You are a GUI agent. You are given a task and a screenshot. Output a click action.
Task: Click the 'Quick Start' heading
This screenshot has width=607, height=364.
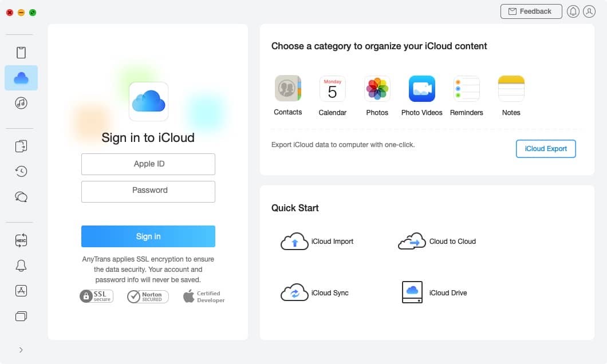(295, 208)
